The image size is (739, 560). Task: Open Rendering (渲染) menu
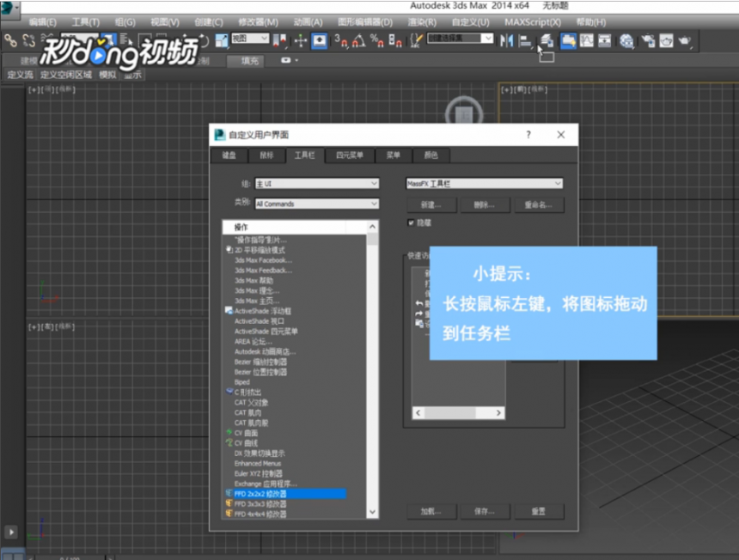422,22
